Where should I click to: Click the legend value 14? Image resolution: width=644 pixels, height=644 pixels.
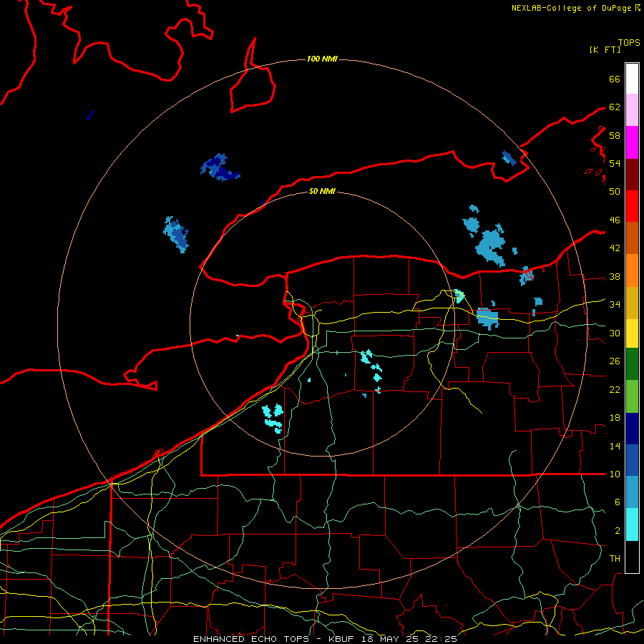click(x=615, y=446)
